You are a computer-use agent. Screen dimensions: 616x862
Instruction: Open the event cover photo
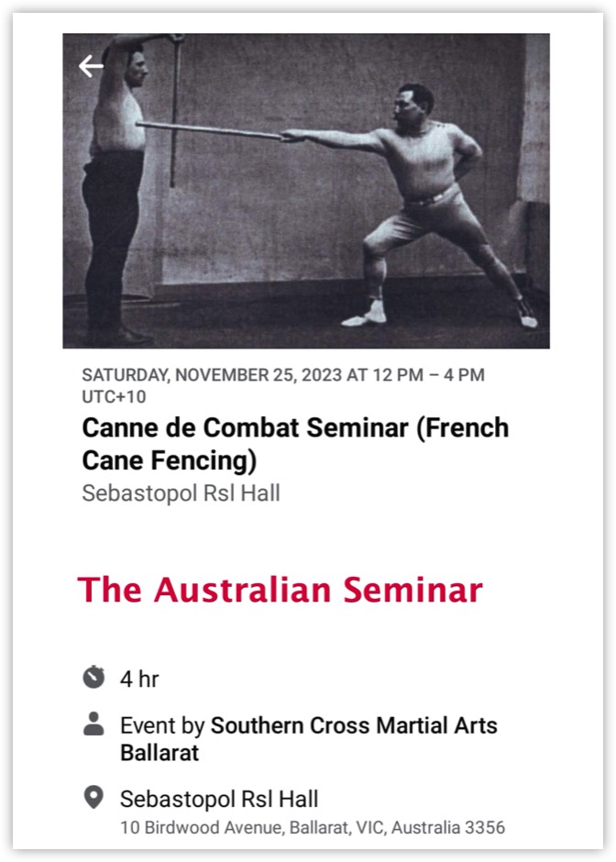coord(308,193)
